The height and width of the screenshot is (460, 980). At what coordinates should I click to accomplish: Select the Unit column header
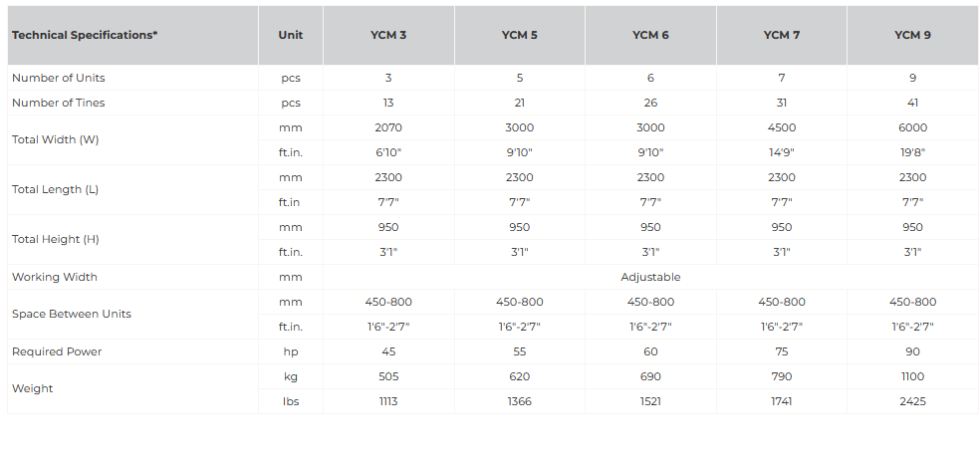291,35
